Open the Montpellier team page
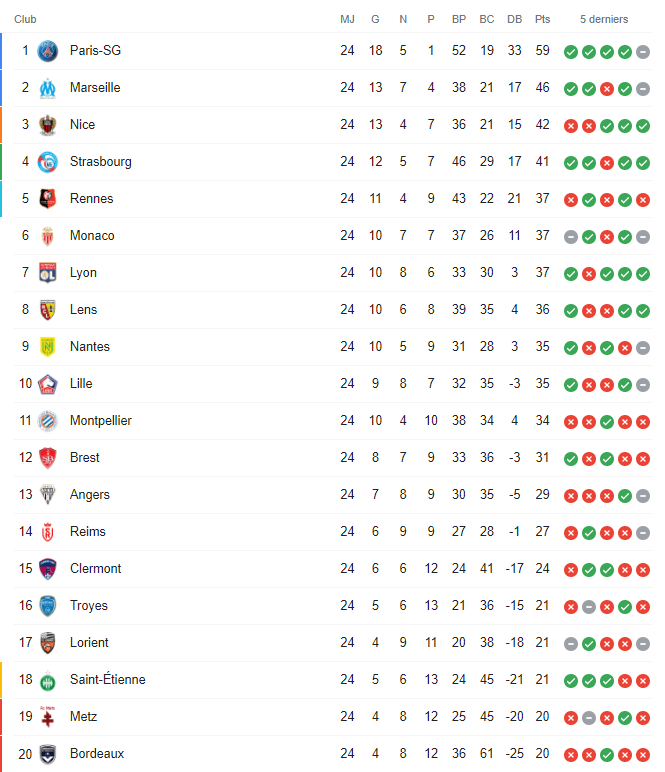This screenshot has width=665, height=772. coord(101,421)
